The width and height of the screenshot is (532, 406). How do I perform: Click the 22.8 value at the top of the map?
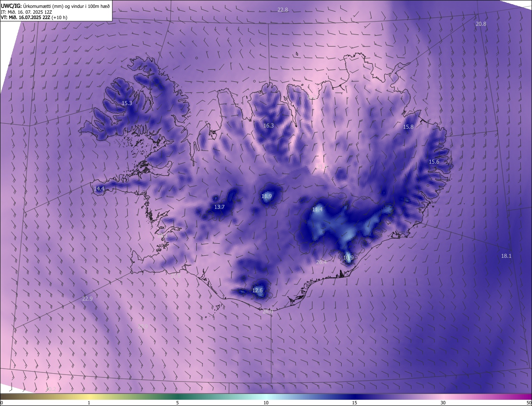(283, 10)
